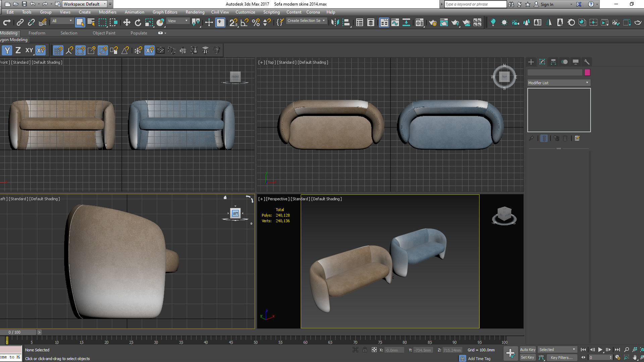Expand the Sign In dropdown arrow
644x362 pixels.
[571, 4]
